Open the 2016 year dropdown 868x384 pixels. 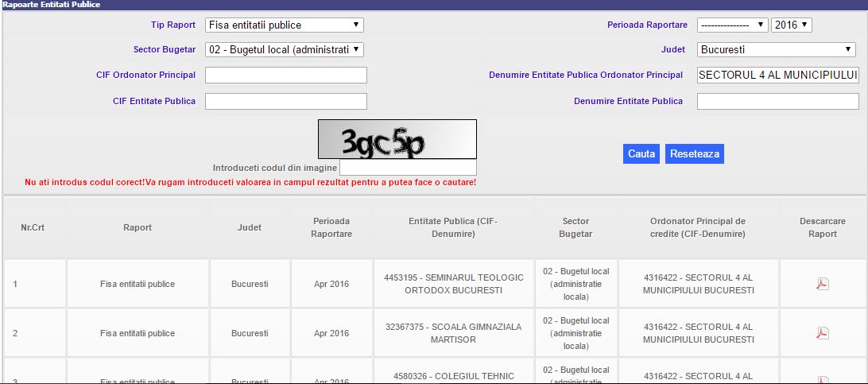pos(791,25)
